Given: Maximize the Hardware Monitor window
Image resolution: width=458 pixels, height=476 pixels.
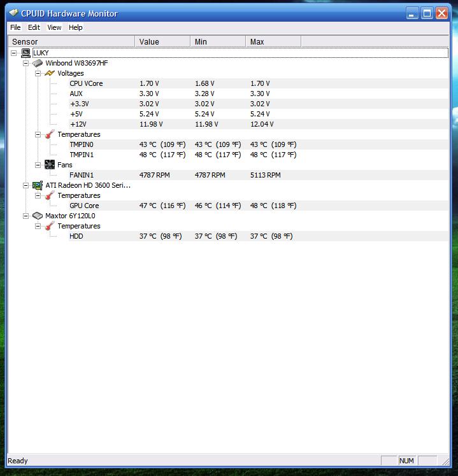Looking at the screenshot, I should 427,13.
